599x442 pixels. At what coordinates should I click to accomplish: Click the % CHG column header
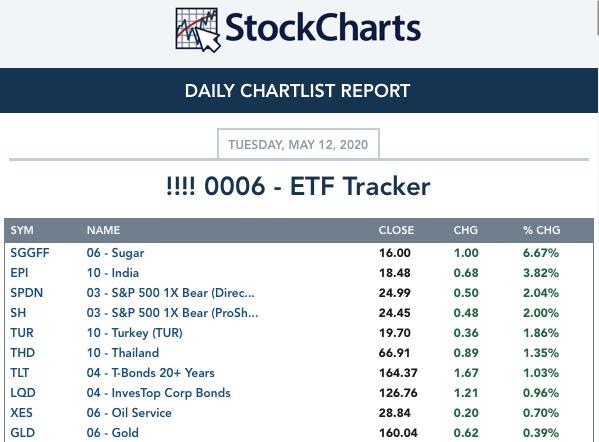pyautogui.click(x=541, y=230)
